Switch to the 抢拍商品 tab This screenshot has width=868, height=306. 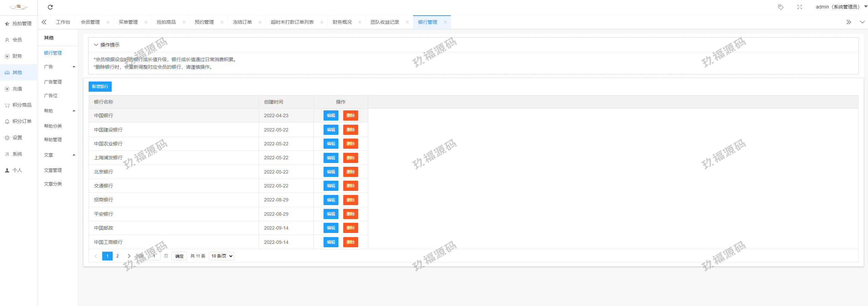pos(166,22)
